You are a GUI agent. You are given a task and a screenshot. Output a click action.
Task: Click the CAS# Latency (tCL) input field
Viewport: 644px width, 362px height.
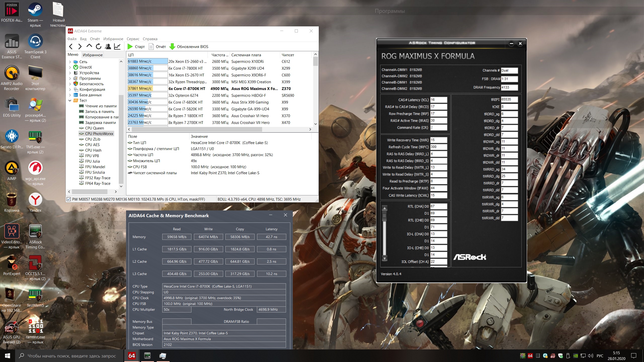438,100
